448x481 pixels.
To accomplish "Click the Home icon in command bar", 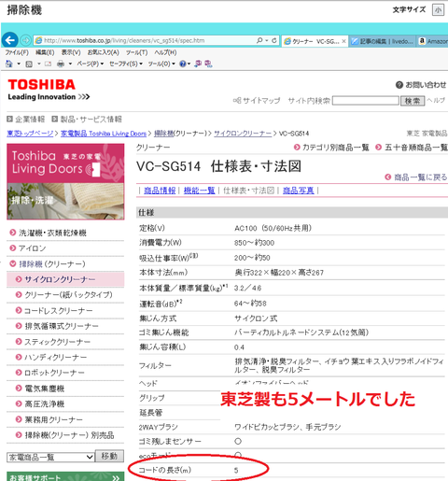I will [9, 64].
